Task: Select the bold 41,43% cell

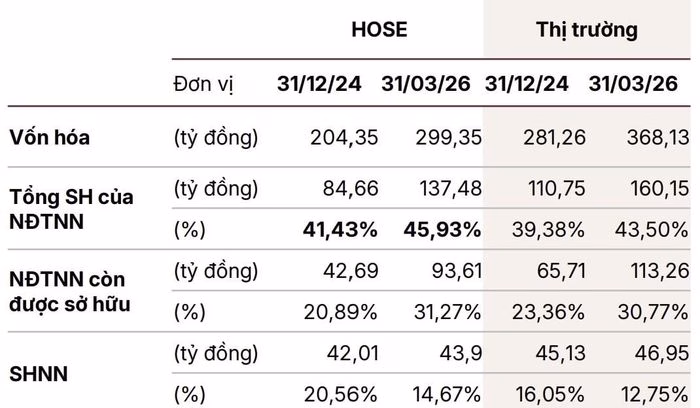Action: click(x=340, y=230)
